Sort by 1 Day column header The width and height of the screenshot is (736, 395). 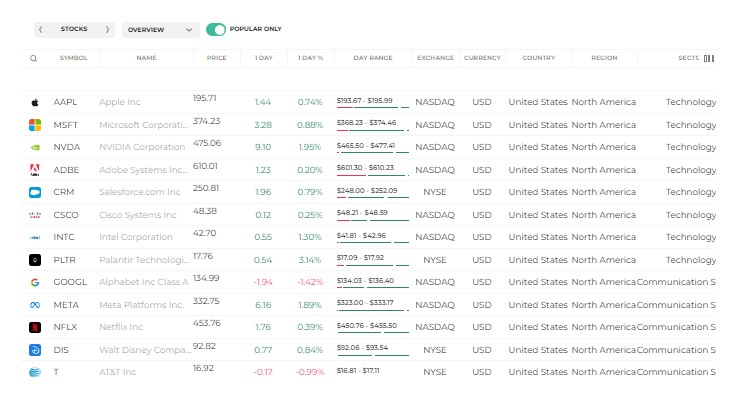(x=264, y=58)
